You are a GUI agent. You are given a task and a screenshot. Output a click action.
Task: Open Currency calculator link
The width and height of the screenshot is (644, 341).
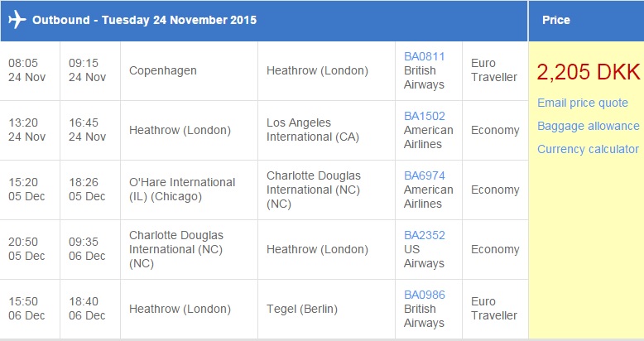588,149
